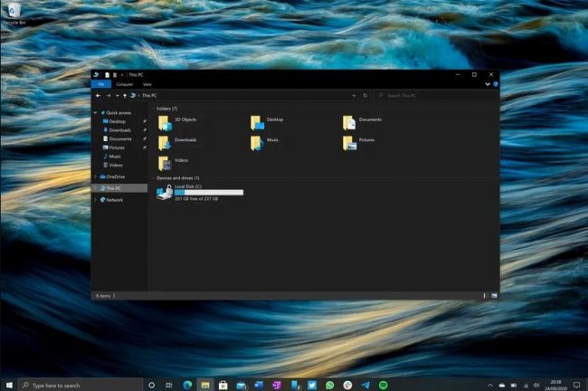
Task: Click the Windows Start button
Action: 11,385
